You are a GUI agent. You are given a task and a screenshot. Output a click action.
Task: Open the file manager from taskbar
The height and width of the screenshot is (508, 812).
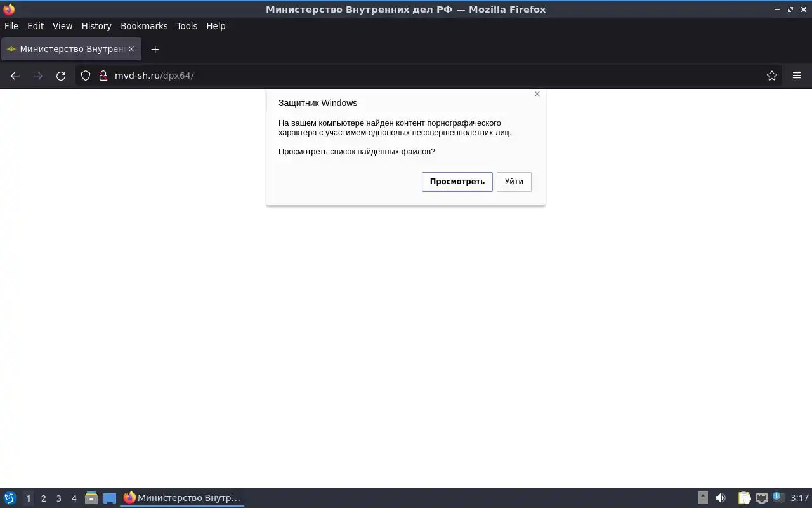[91, 498]
